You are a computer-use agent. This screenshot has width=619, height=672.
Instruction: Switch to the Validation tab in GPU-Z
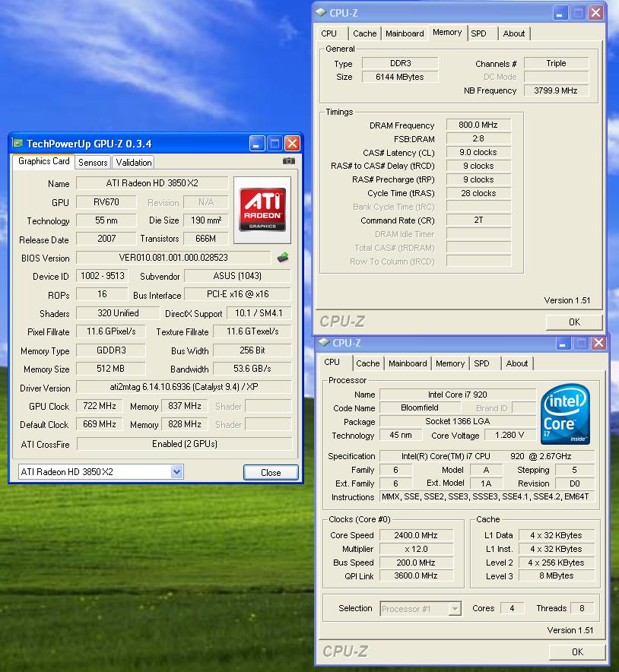point(134,163)
